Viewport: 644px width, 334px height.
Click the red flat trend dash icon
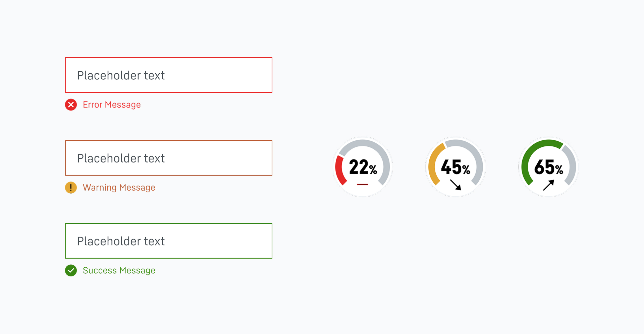363,184
